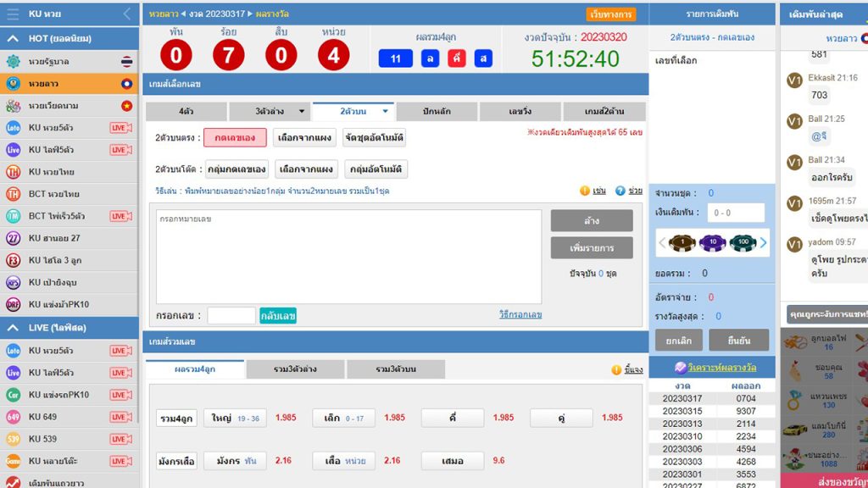Viewport: 868px width, 488px height.
Task: Select the กดเลขเอง option for 2ตัวบนตรง
Action: click(235, 137)
